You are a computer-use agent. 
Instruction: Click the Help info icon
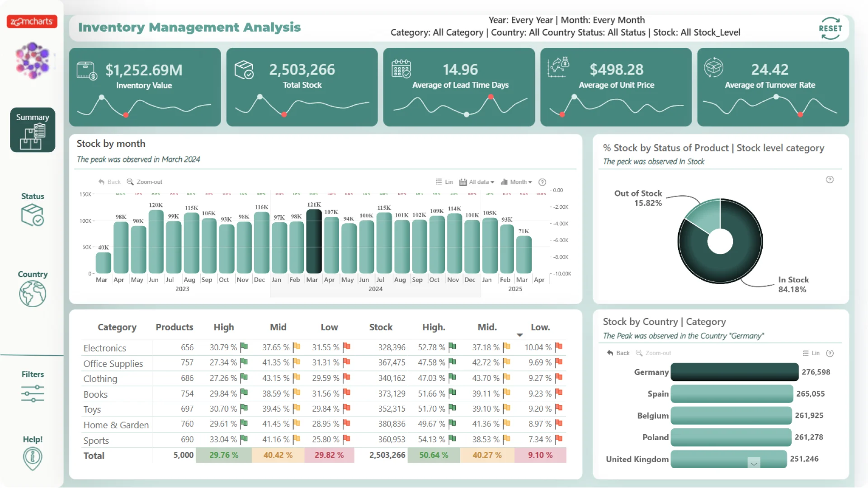coord(33,458)
